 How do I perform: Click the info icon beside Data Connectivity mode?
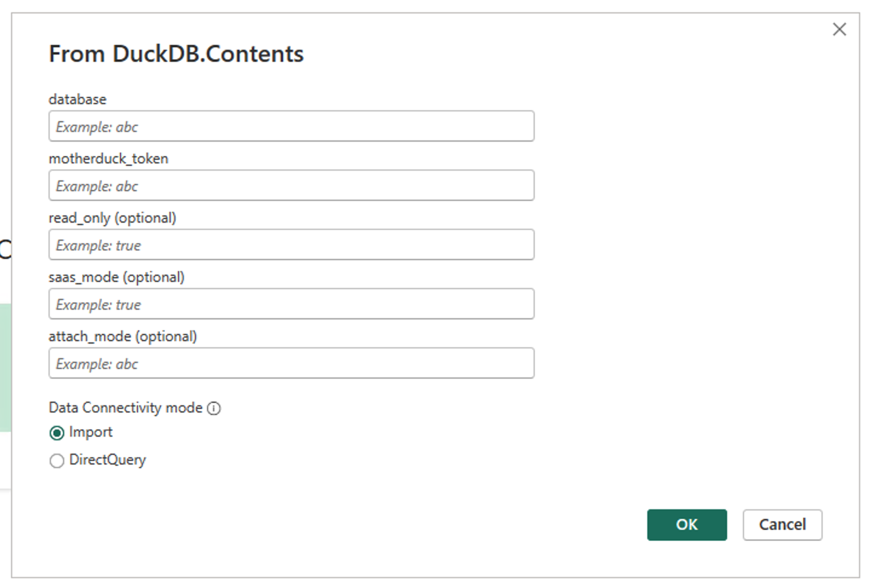(x=215, y=408)
